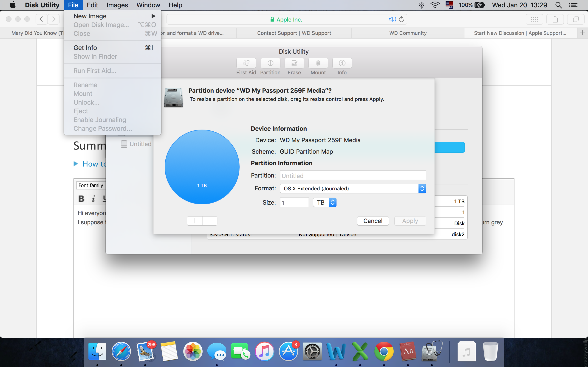Click the Mount toolbar icon
Viewport: 588px width, 367px height.
[318, 63]
